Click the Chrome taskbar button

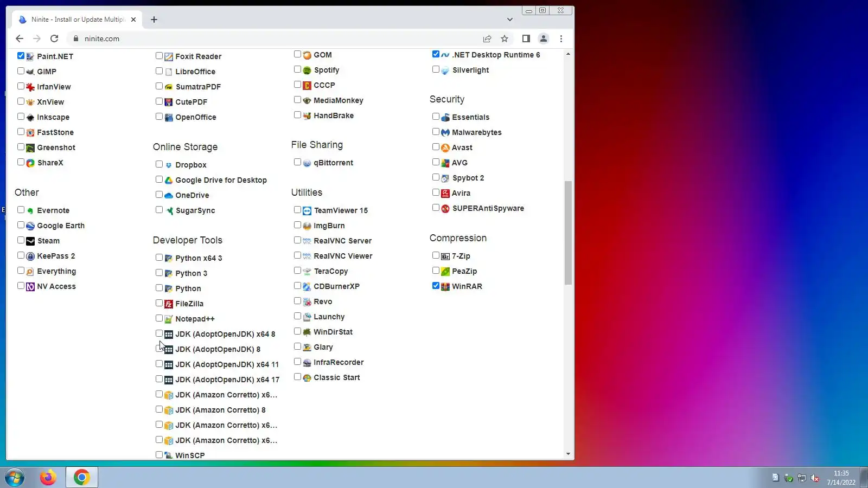pyautogui.click(x=81, y=477)
